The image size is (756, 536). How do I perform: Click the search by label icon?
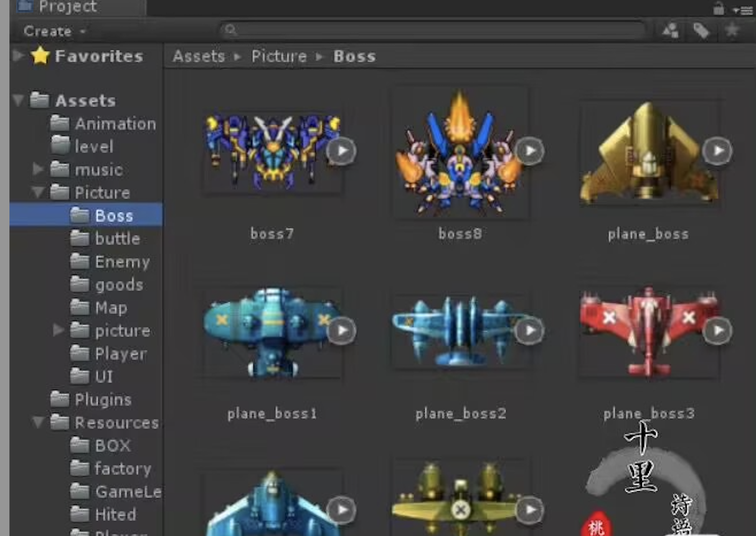tap(702, 30)
